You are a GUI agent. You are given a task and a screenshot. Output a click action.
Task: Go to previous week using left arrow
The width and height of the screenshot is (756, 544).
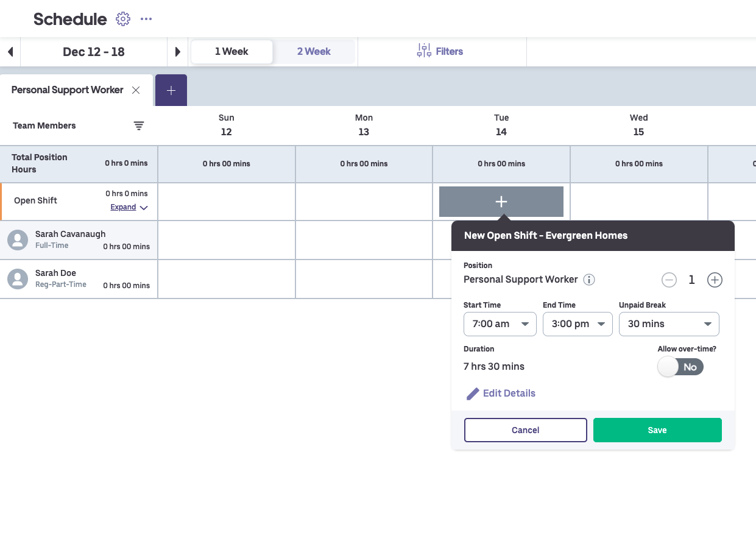coord(10,52)
